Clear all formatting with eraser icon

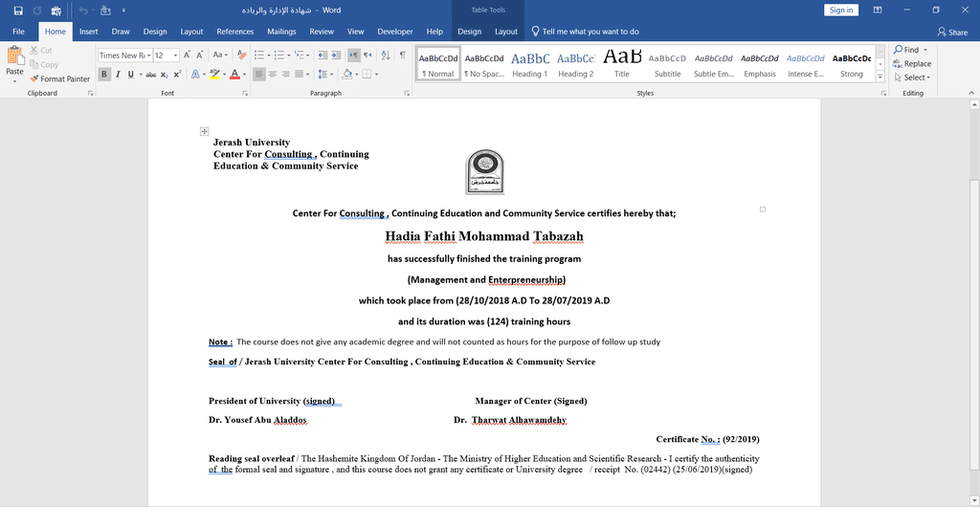tap(242, 55)
